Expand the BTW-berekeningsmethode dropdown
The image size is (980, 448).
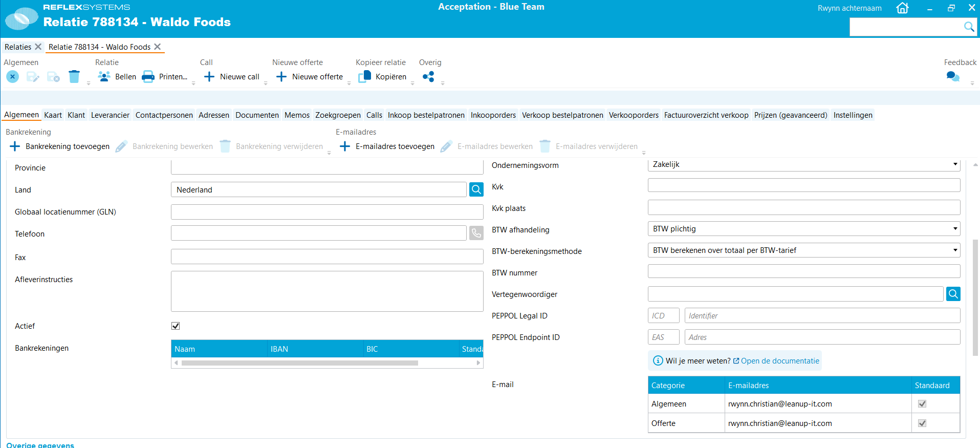(804, 250)
